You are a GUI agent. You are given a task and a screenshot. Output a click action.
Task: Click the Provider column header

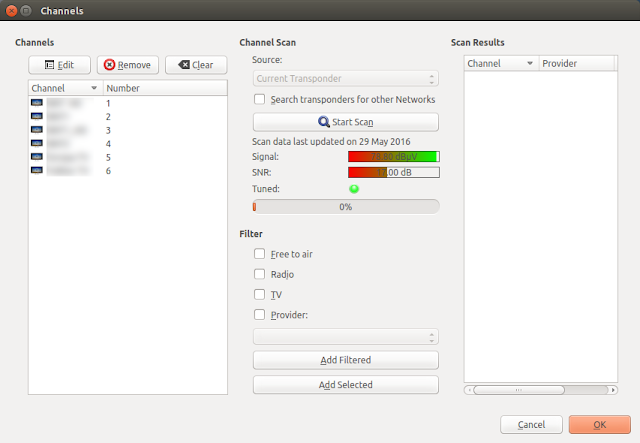point(577,64)
